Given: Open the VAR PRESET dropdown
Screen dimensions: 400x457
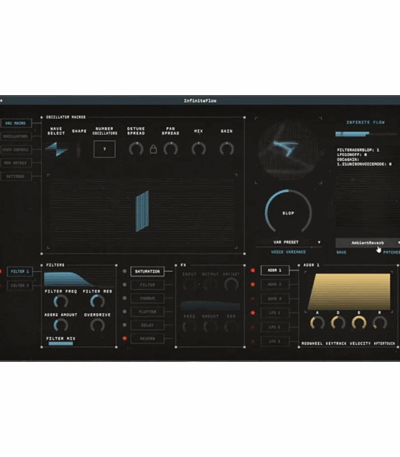Looking at the screenshot, I should 289,242.
